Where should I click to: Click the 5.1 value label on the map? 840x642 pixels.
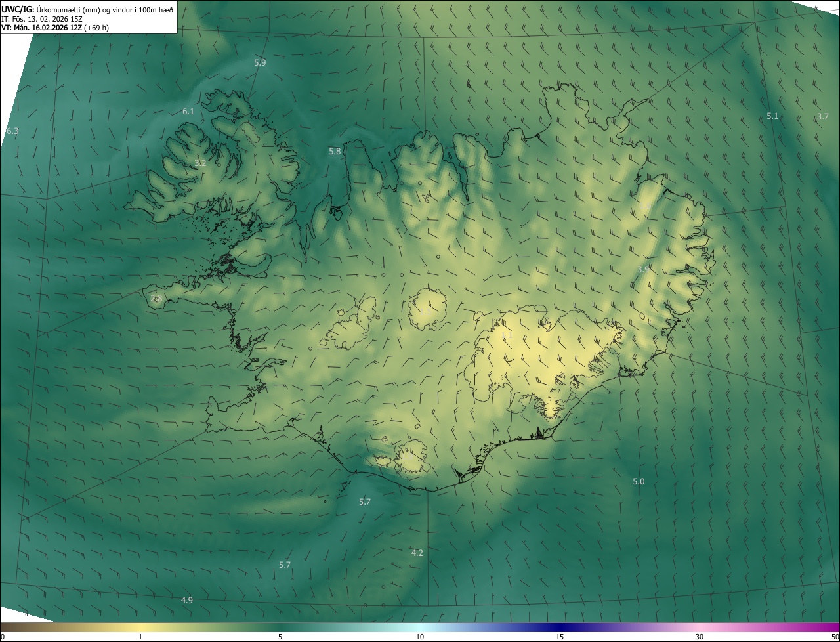pyautogui.click(x=772, y=116)
